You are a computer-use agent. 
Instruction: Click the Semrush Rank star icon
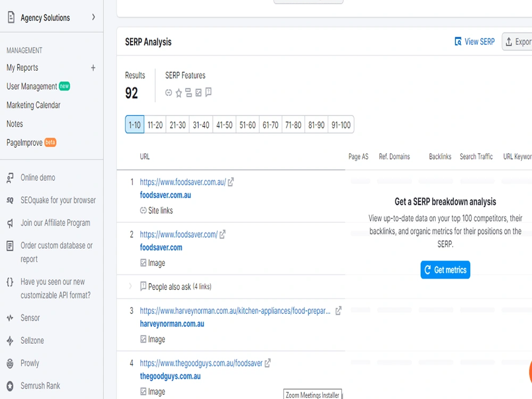[x=10, y=386]
